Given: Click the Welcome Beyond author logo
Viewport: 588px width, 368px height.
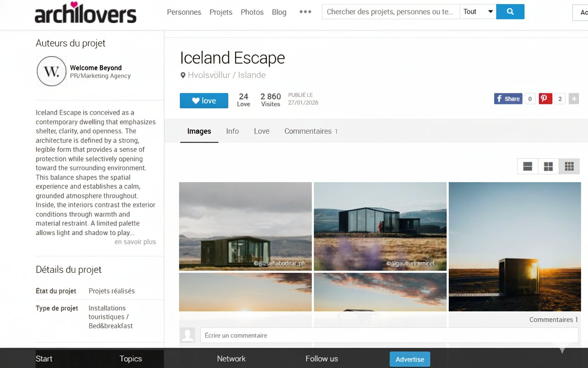Looking at the screenshot, I should 51,71.
